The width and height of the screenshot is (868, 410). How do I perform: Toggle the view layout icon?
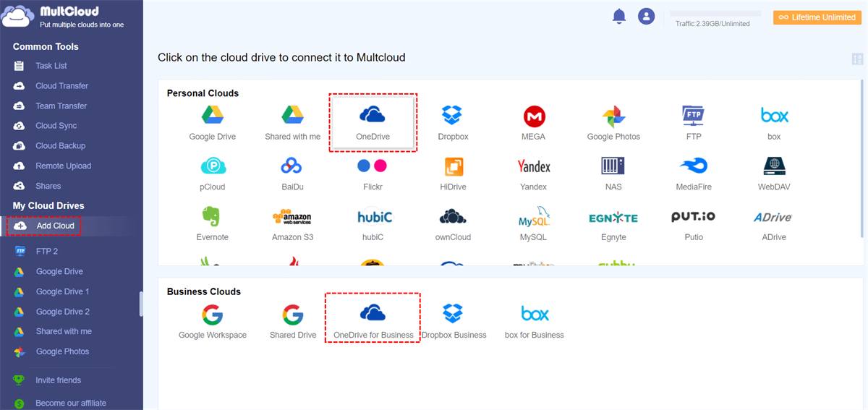coord(857,59)
